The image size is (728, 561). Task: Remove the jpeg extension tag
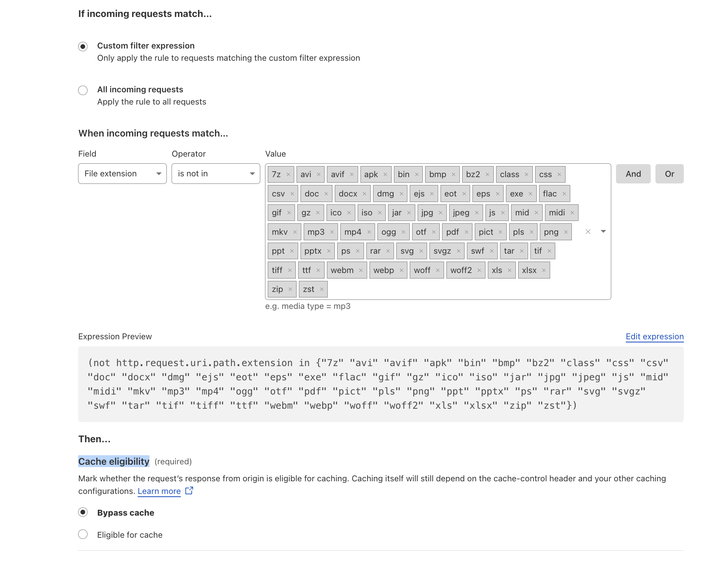click(477, 213)
